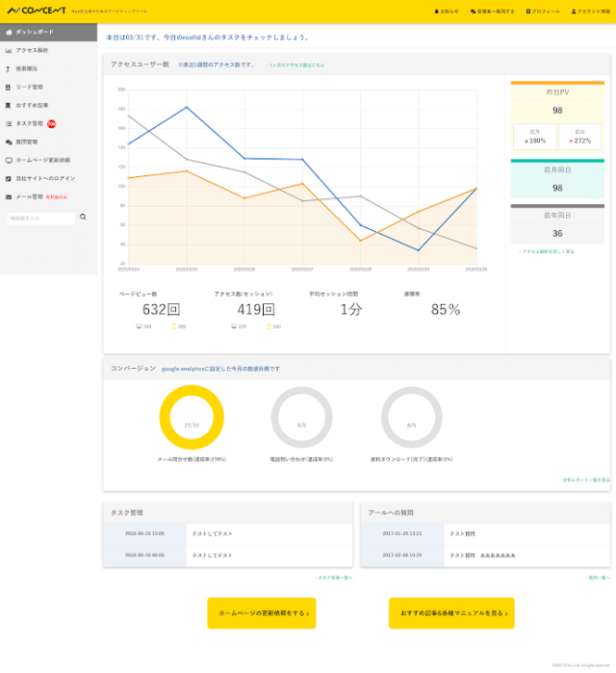
Task: Open the タスク管理一覧へ link
Action: [333, 578]
